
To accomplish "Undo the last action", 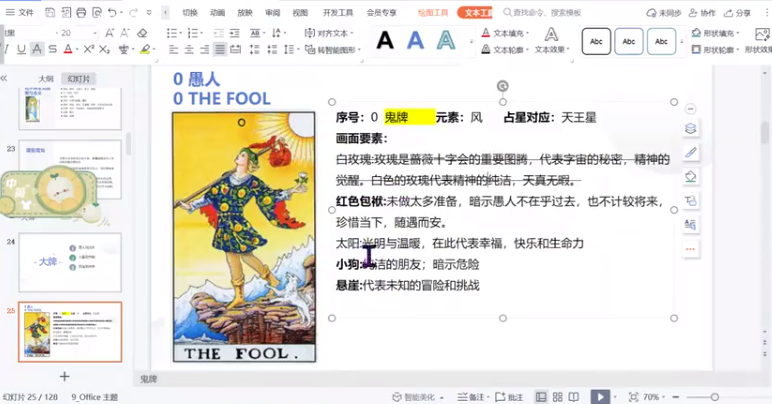I will pos(112,12).
